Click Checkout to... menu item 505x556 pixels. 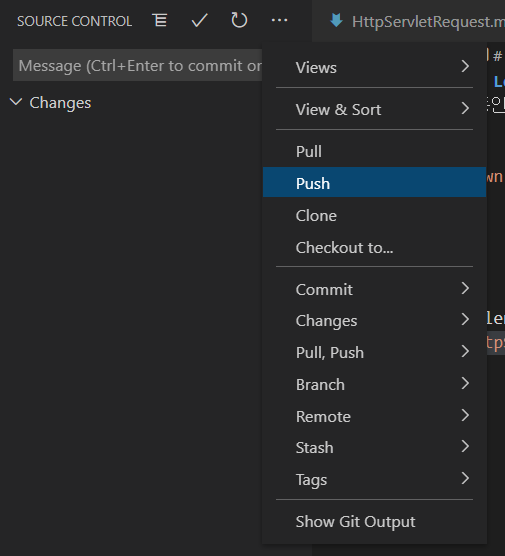click(374, 247)
